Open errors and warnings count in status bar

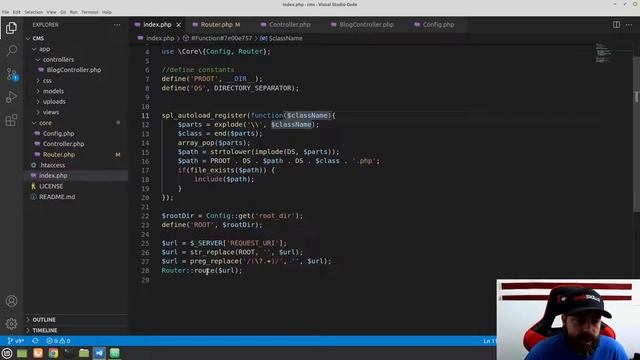coord(58,340)
